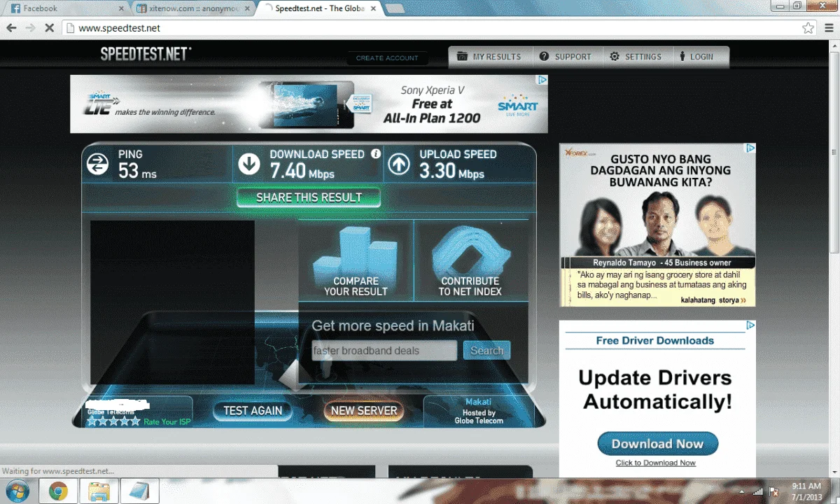Open the Chrome menu button
The width and height of the screenshot is (840, 504).
828,28
